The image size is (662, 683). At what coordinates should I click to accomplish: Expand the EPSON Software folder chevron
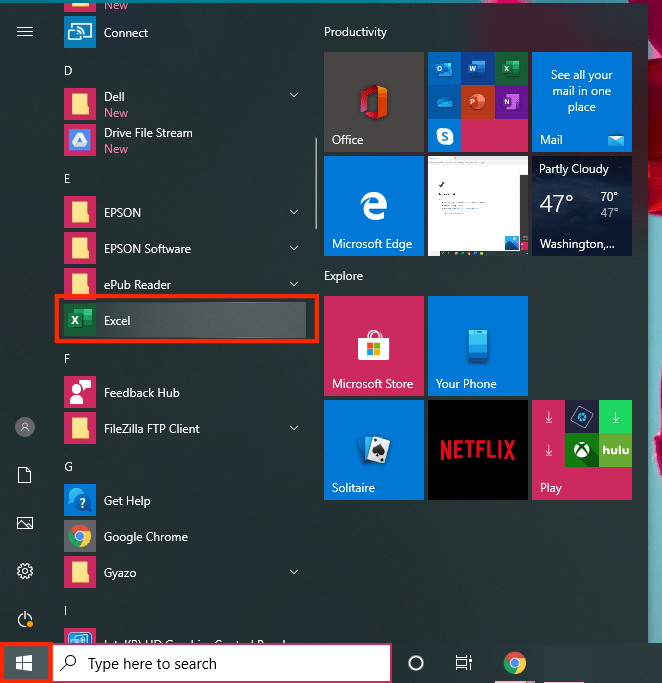[294, 248]
